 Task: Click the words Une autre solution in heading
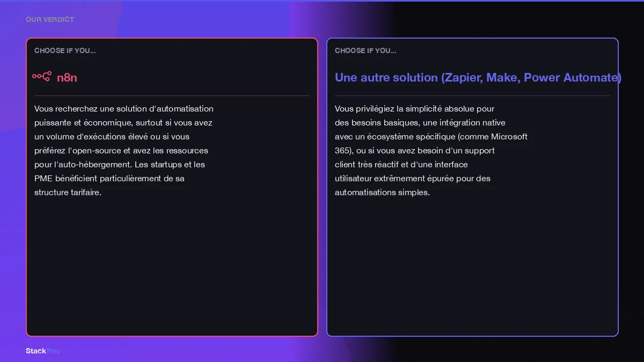386,77
